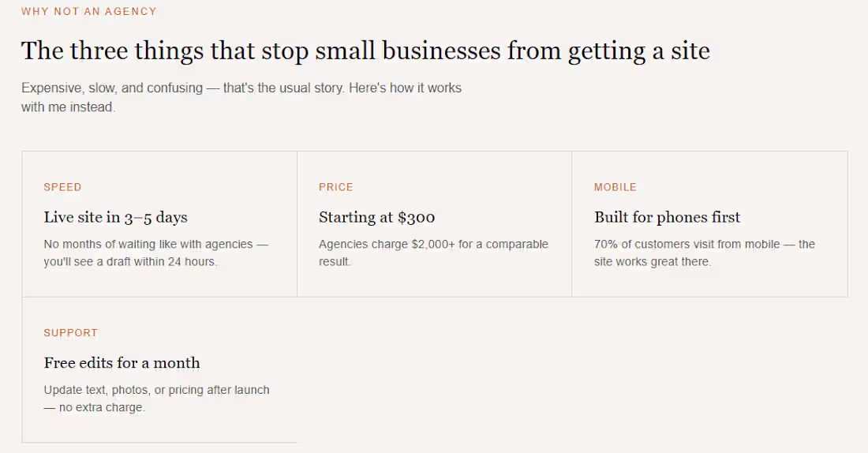Screen dimensions: 868x453
Task: Click the 'No months of waiting' description
Action: pos(156,253)
